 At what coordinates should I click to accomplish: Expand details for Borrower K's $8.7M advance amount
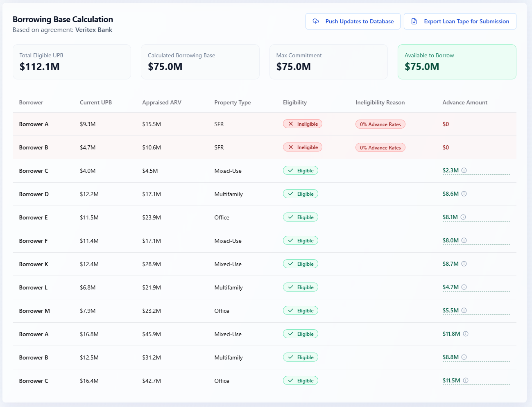451,264
